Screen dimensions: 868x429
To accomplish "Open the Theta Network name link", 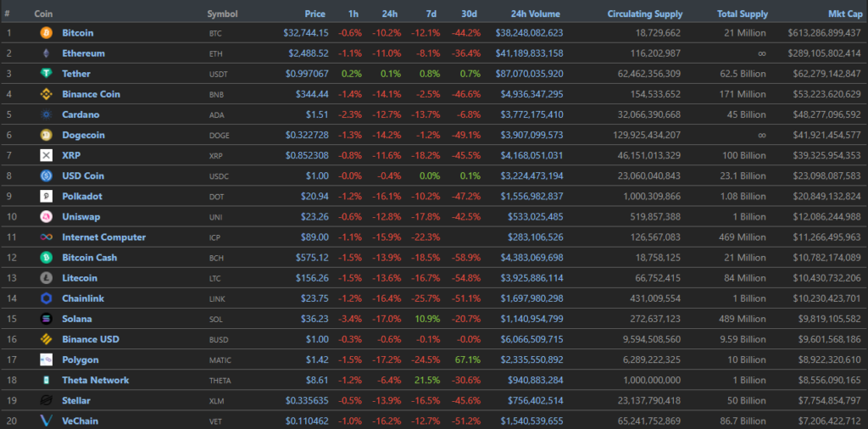I will [x=96, y=381].
